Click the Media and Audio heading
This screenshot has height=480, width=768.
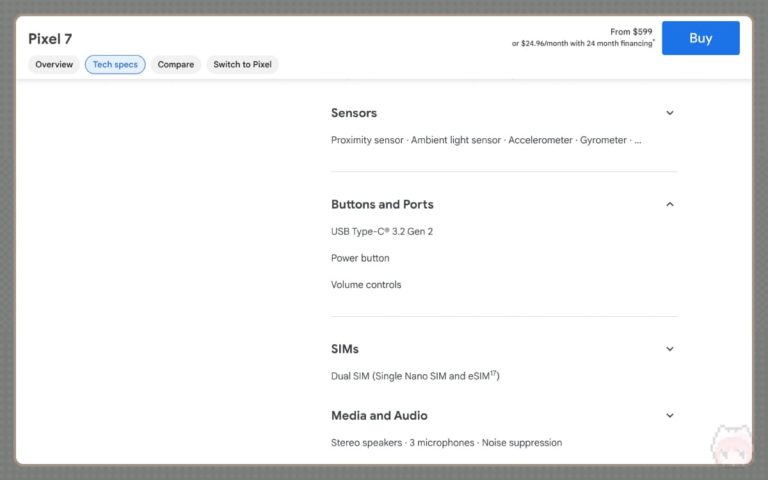point(379,415)
